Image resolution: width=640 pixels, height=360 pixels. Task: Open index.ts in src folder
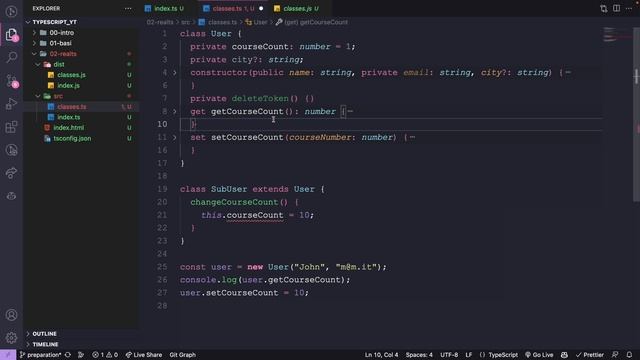pos(81,117)
